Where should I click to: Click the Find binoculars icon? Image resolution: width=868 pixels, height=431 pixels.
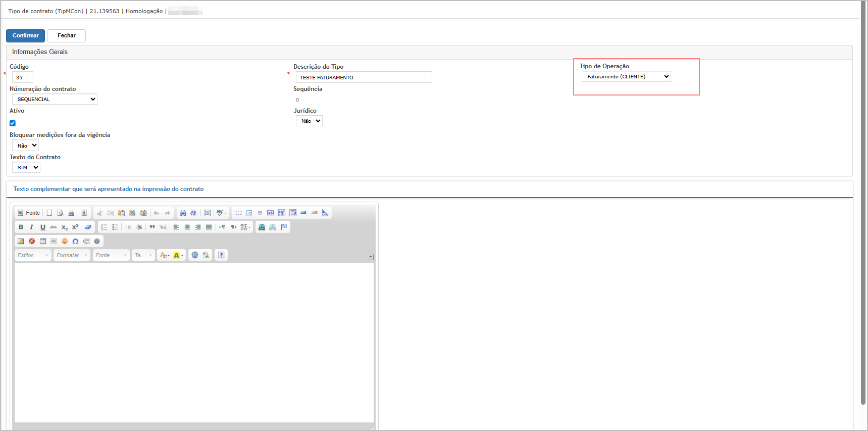tap(183, 213)
